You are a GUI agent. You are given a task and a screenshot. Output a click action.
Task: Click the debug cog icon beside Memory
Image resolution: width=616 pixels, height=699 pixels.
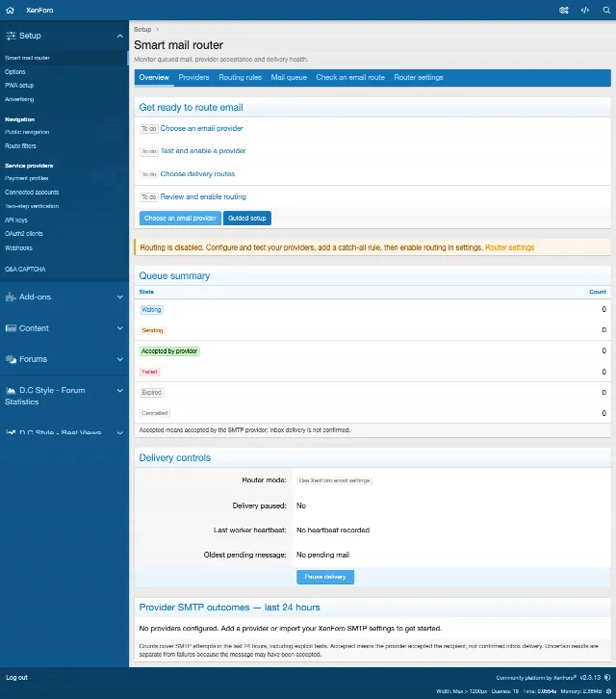(608, 691)
